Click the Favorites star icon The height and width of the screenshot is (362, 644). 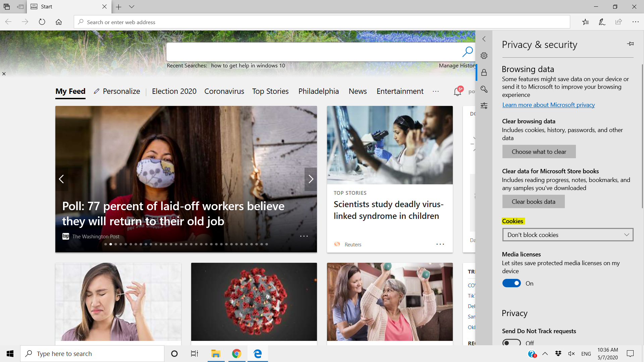coord(585,22)
